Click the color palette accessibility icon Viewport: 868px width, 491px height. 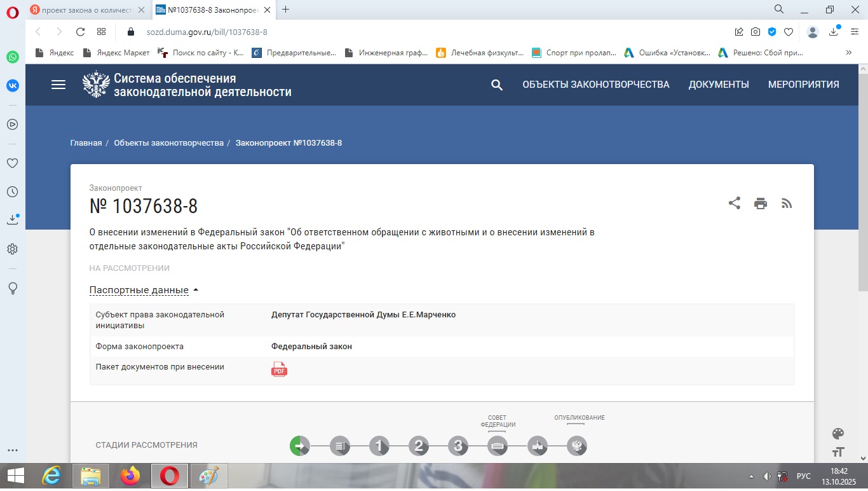coord(838,434)
